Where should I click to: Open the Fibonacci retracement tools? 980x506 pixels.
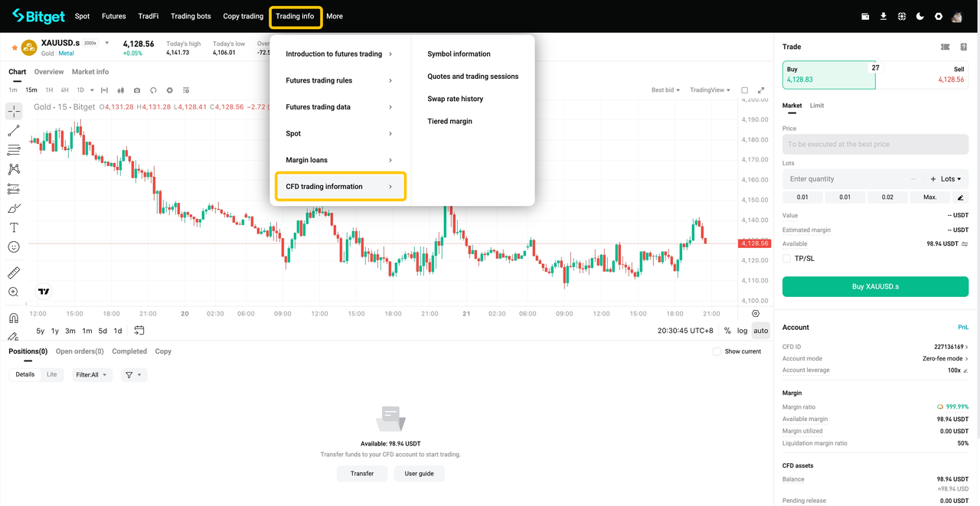(14, 150)
